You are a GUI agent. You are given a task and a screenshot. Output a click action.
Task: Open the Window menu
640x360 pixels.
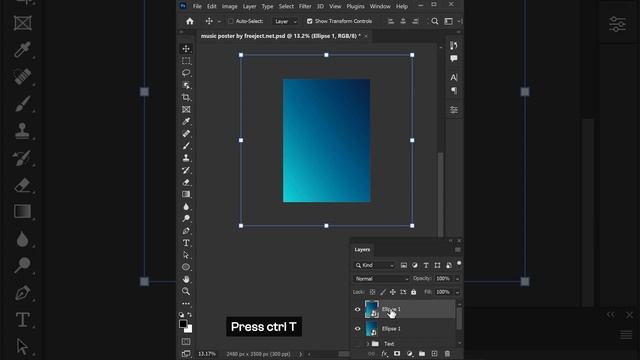(380, 6)
